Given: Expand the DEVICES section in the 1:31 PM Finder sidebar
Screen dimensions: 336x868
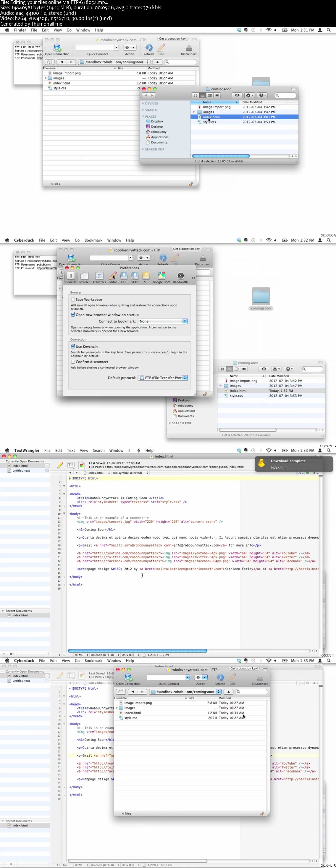Looking at the screenshot, I should point(143,103).
